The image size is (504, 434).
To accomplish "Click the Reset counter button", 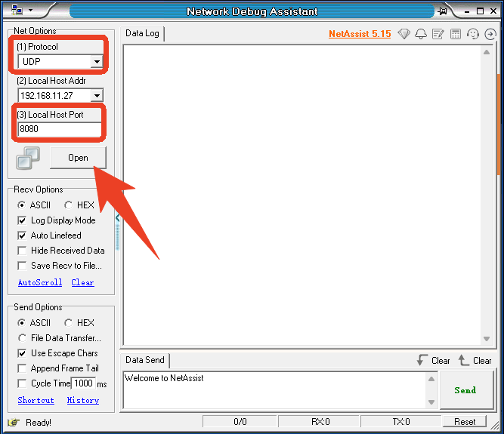I will [x=465, y=421].
